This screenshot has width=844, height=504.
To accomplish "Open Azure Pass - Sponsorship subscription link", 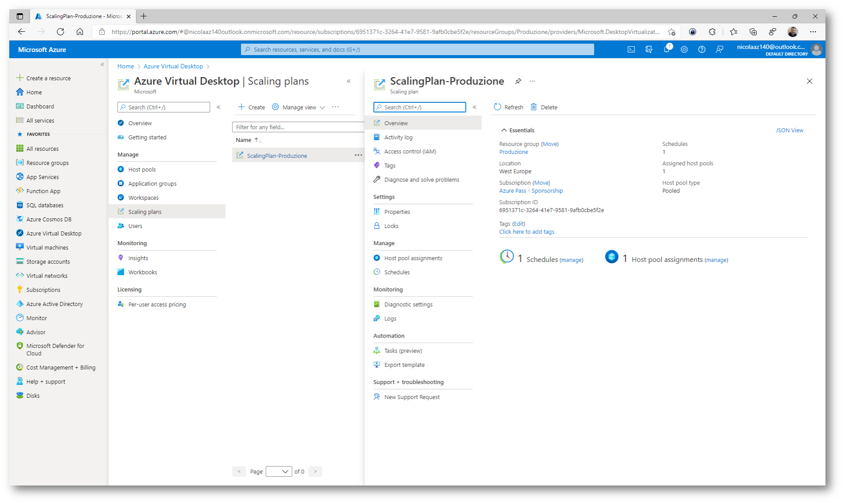I will coord(531,190).
